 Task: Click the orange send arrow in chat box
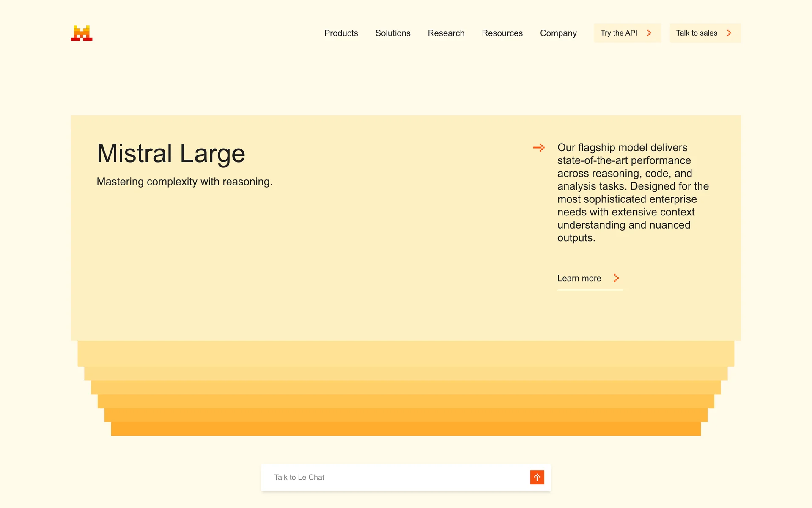click(537, 477)
